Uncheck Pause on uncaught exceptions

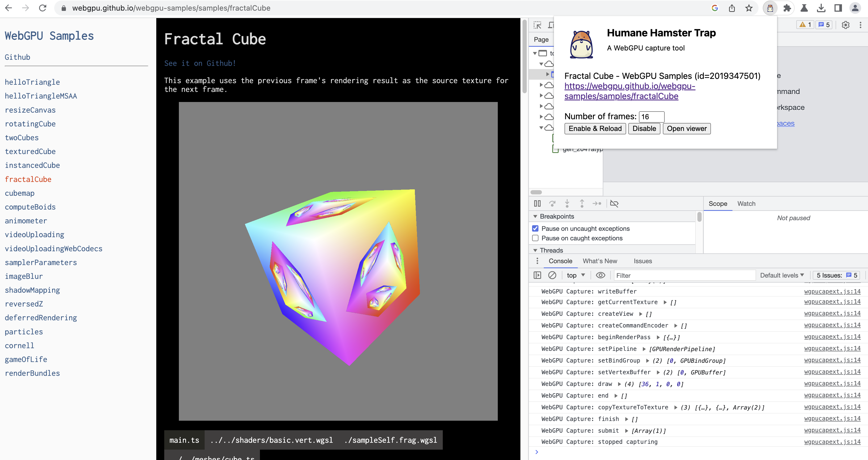click(536, 228)
